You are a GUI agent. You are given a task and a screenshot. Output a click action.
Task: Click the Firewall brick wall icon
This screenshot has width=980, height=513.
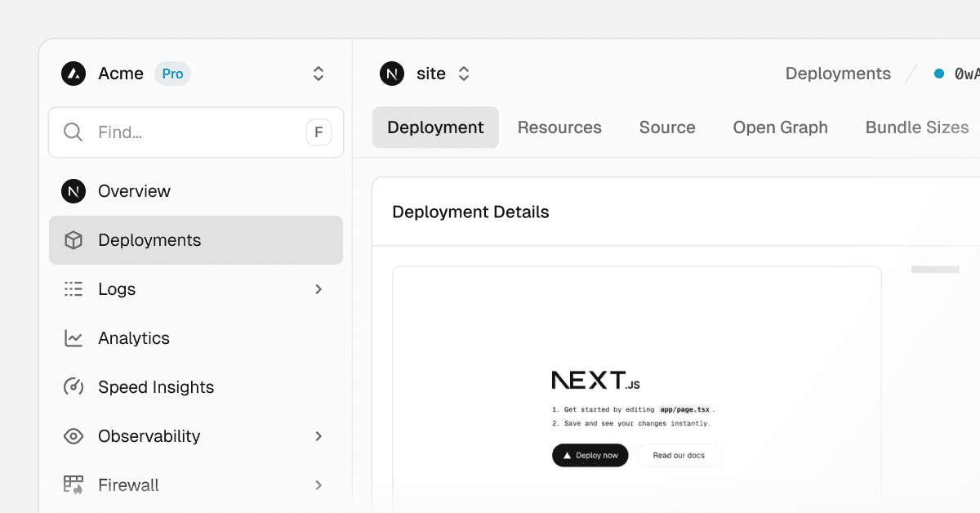pyautogui.click(x=73, y=484)
